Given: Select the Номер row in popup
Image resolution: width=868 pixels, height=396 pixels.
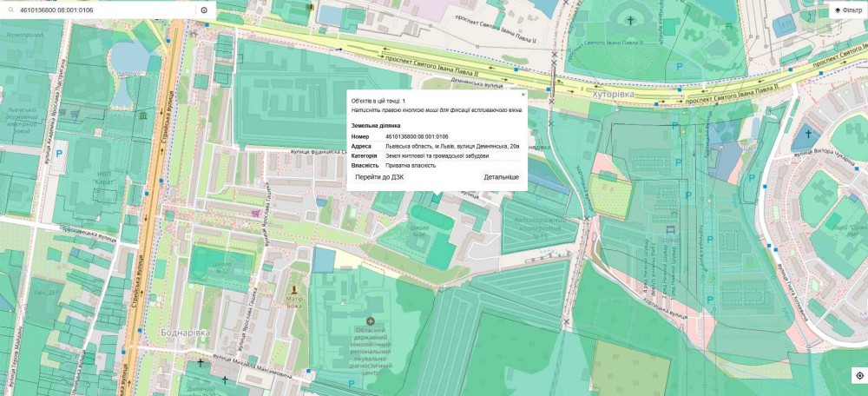Looking at the screenshot, I should point(434,136).
